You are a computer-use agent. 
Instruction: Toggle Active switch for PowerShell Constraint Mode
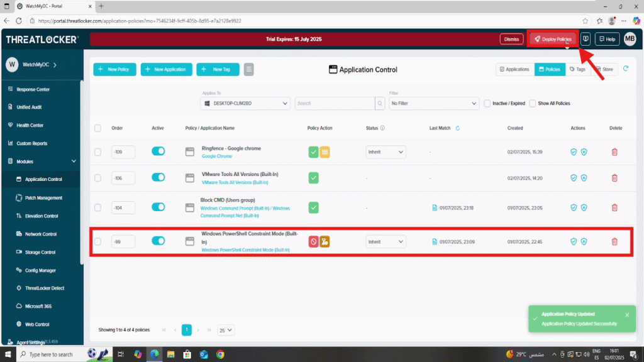click(158, 241)
